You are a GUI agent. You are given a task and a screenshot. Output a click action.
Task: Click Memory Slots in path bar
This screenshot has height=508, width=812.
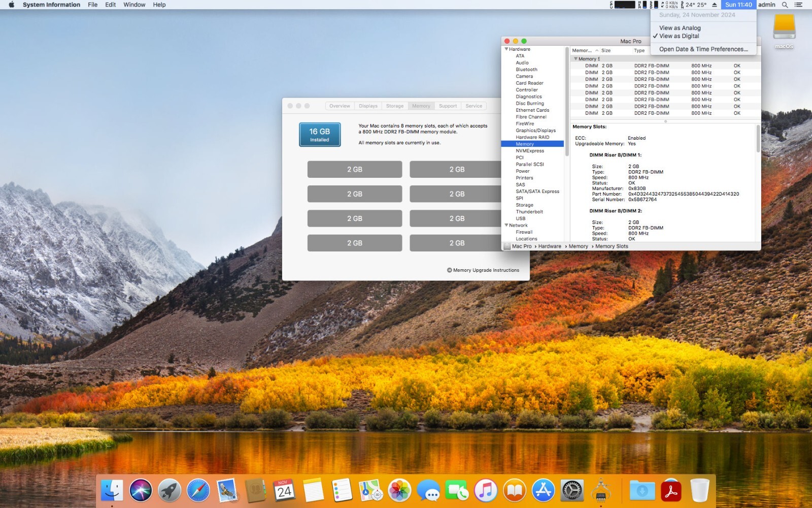(612, 246)
